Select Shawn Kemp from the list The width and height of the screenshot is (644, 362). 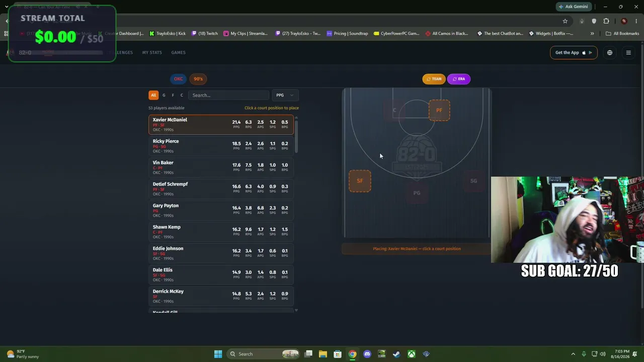click(x=221, y=232)
